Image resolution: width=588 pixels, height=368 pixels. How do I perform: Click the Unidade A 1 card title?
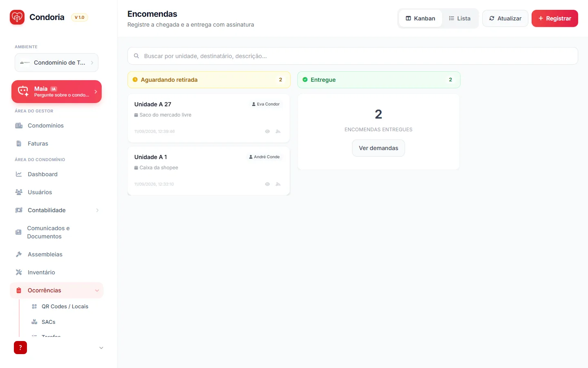[x=151, y=157]
